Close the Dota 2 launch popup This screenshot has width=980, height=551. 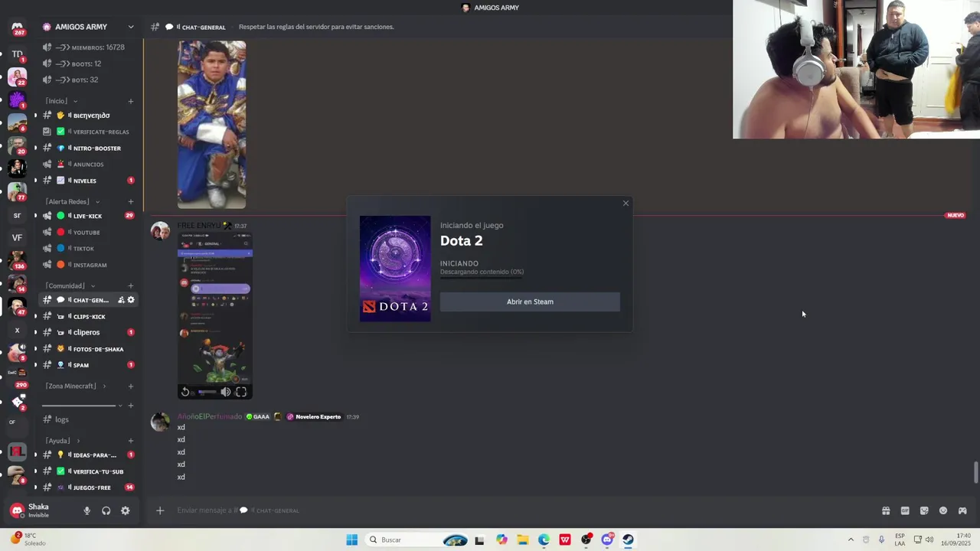coord(626,204)
